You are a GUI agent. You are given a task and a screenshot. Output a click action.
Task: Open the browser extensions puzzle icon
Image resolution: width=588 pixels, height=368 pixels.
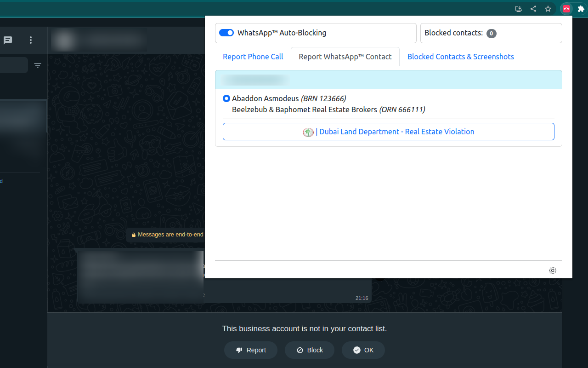tap(581, 9)
